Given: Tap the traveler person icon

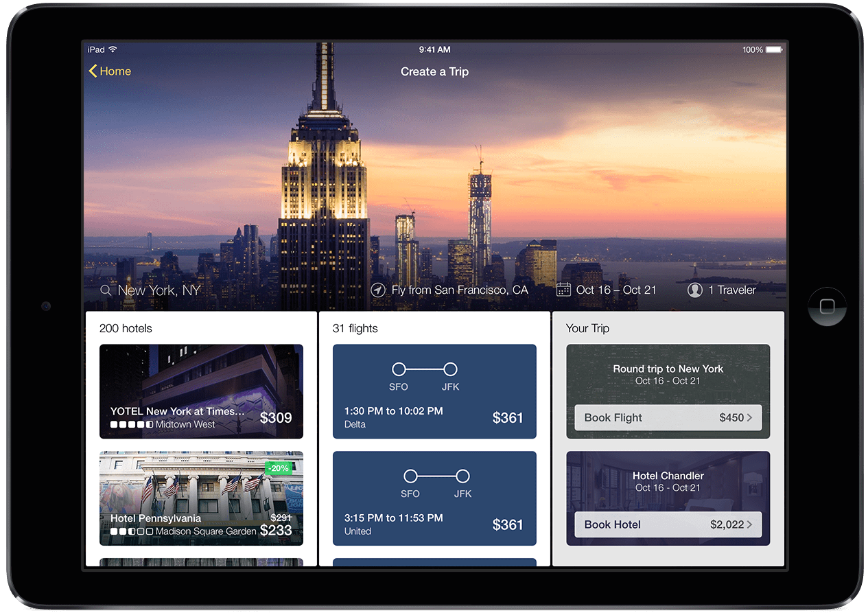Looking at the screenshot, I should click(694, 290).
